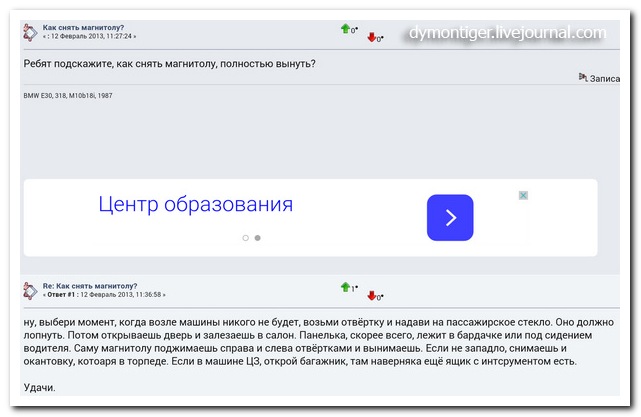641x417 pixels.
Task: Click the BMW E30 signature text
Action: (69, 95)
